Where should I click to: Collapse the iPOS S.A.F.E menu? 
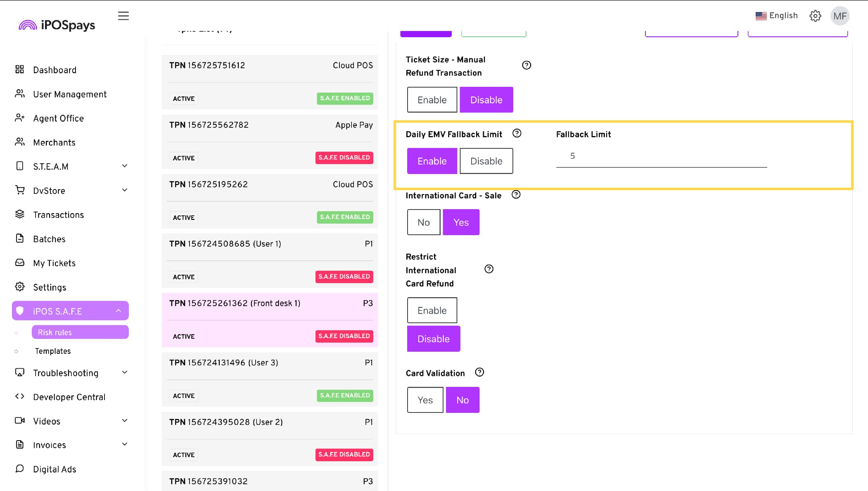click(x=119, y=311)
